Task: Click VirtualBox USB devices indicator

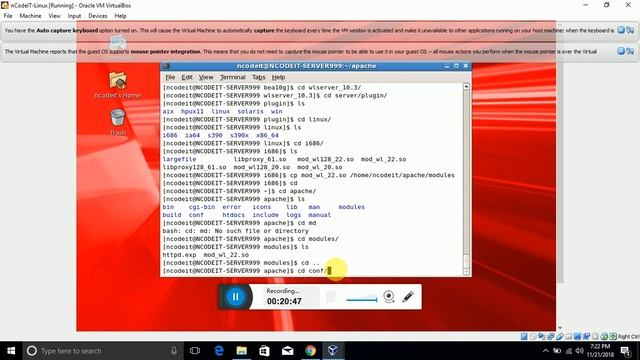Action: point(560,336)
